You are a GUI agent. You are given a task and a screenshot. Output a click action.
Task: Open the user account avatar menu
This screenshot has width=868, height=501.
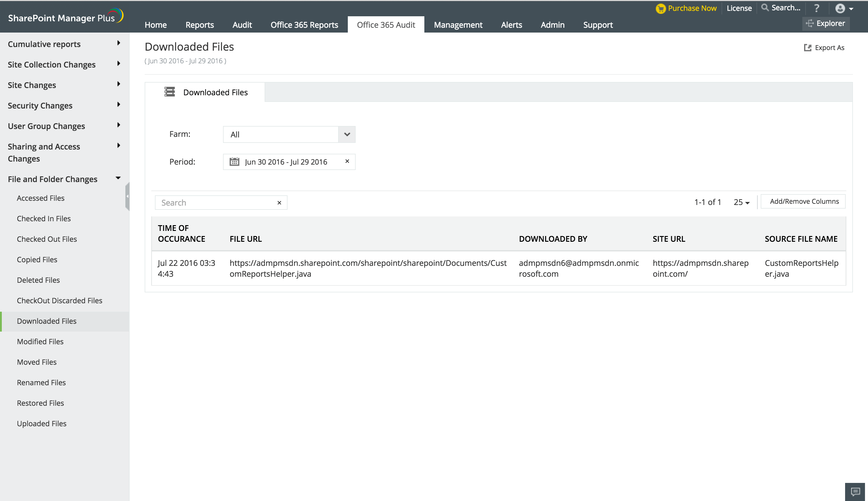pos(843,9)
